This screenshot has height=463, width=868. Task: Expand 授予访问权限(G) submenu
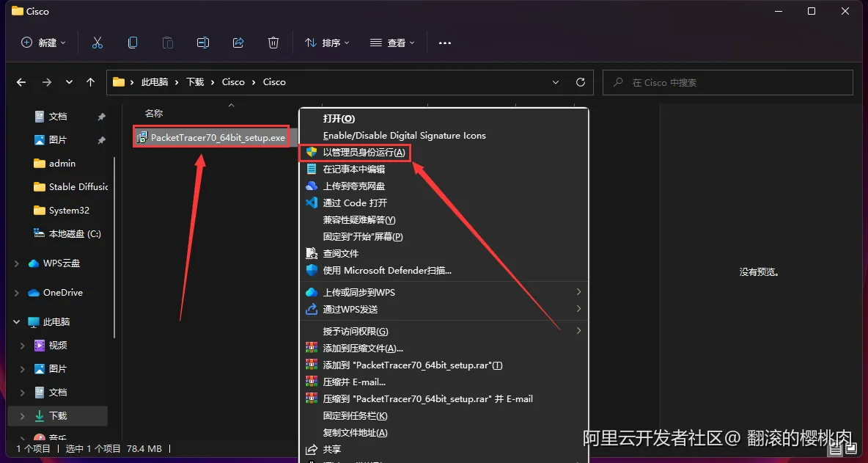pyautogui.click(x=444, y=331)
